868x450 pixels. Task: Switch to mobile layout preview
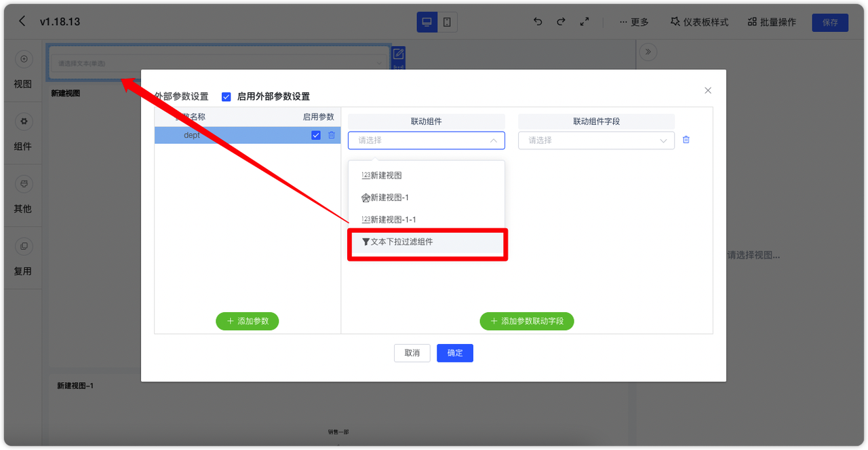(448, 22)
